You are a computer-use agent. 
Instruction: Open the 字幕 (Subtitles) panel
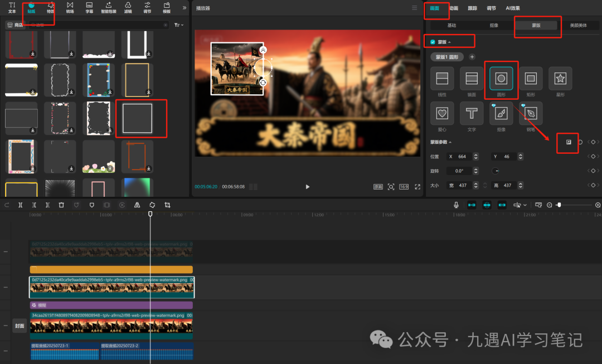[89, 7]
